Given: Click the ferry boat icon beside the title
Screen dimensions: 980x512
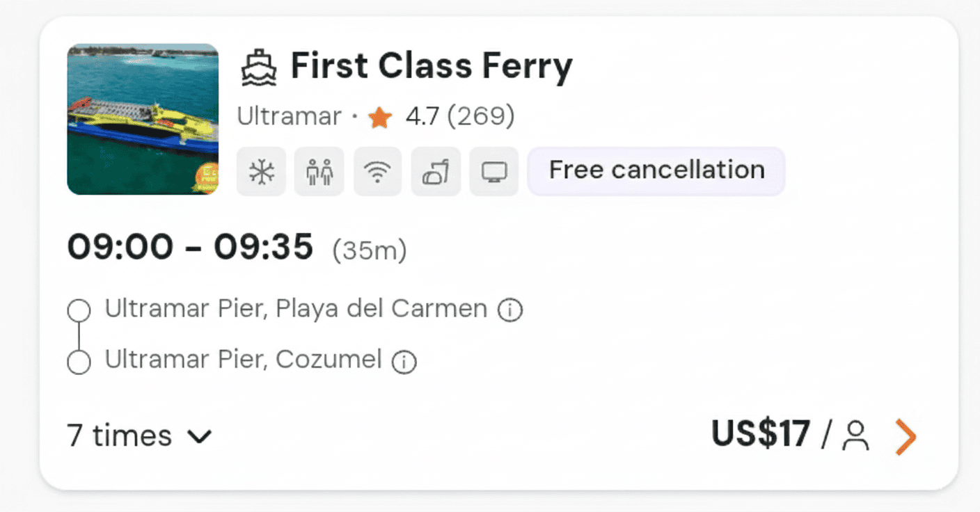Looking at the screenshot, I should click(x=258, y=65).
